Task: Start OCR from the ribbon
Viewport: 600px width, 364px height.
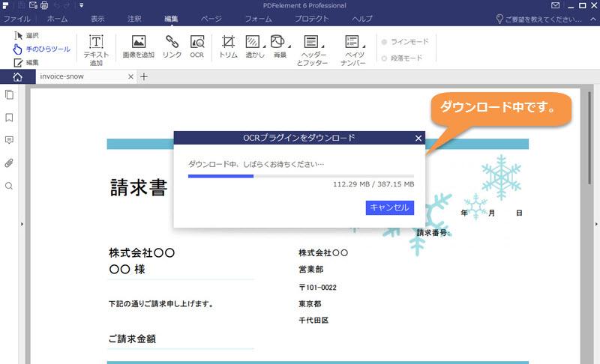Action: tap(196, 47)
